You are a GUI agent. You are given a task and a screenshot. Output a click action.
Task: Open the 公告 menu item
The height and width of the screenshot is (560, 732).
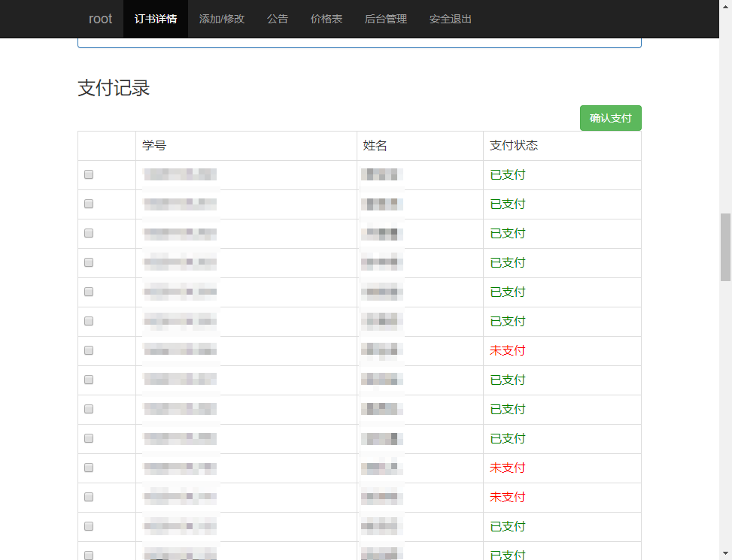pos(278,19)
